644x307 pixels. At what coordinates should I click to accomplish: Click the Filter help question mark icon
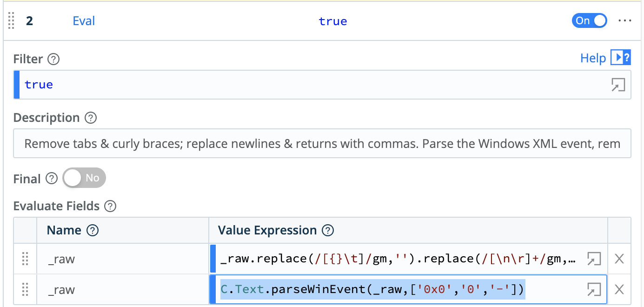point(54,59)
